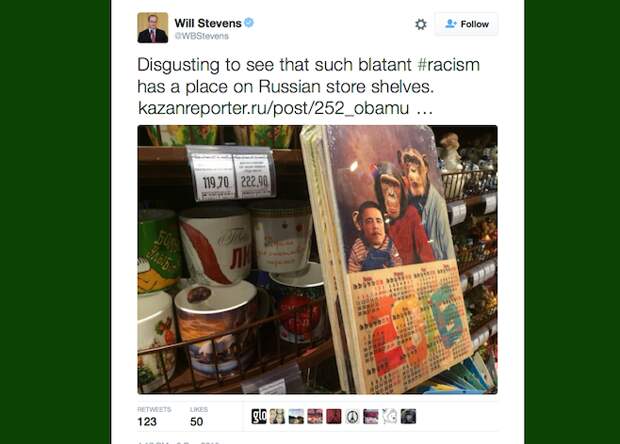Viewport: 620px width, 444px height.
Task: Open Will Stevens profile avatar photo
Action: tap(153, 28)
